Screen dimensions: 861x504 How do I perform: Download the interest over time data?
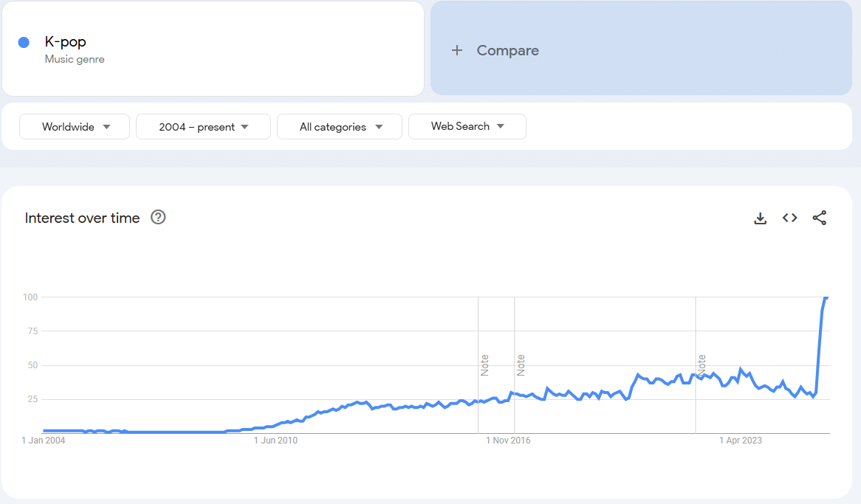click(x=760, y=218)
